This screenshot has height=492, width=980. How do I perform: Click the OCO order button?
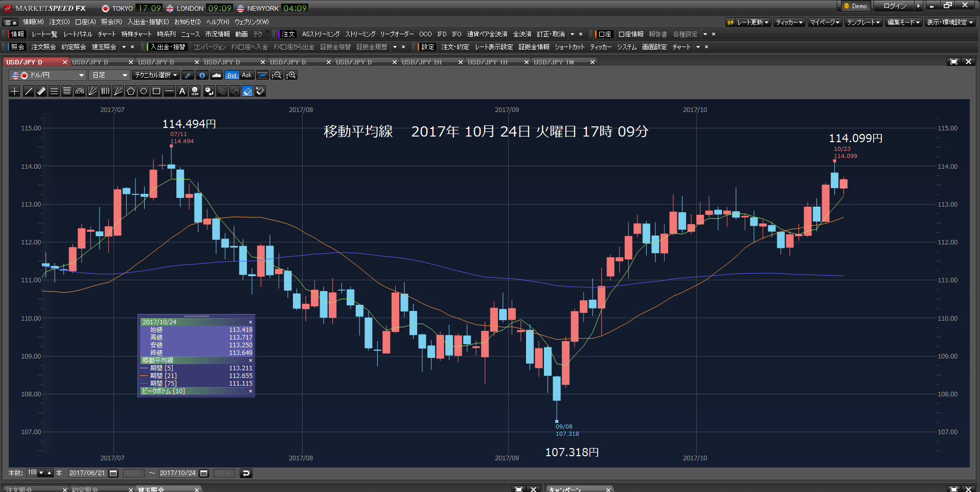pyautogui.click(x=425, y=34)
